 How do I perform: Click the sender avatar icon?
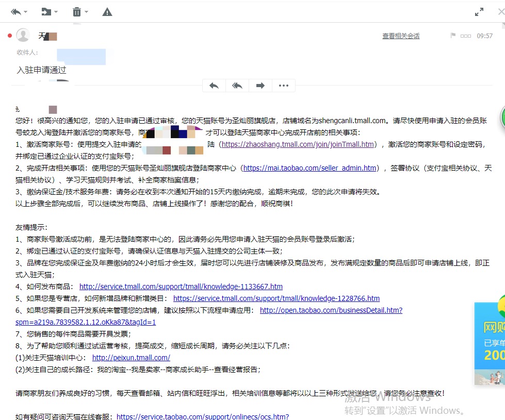pyautogui.click(x=23, y=35)
